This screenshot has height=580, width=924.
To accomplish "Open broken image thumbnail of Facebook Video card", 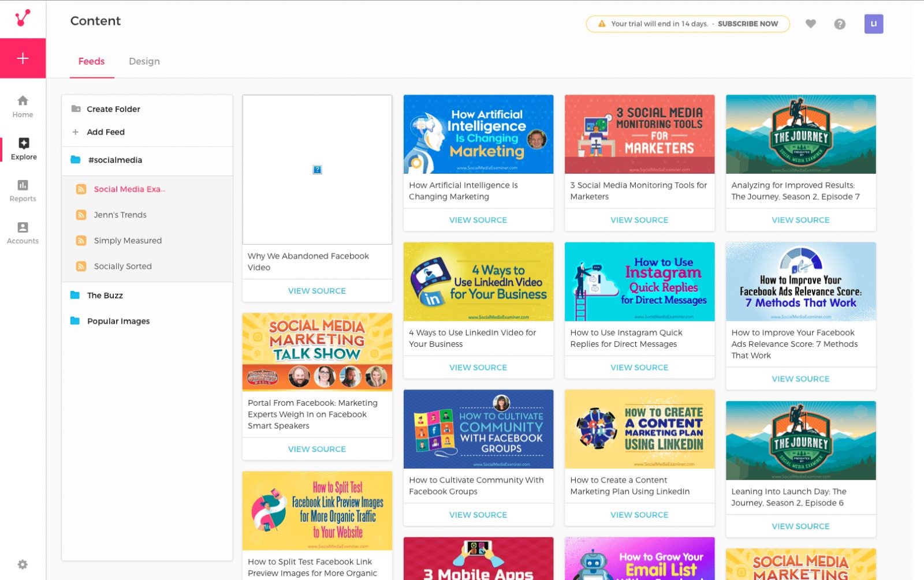I will 317,170.
